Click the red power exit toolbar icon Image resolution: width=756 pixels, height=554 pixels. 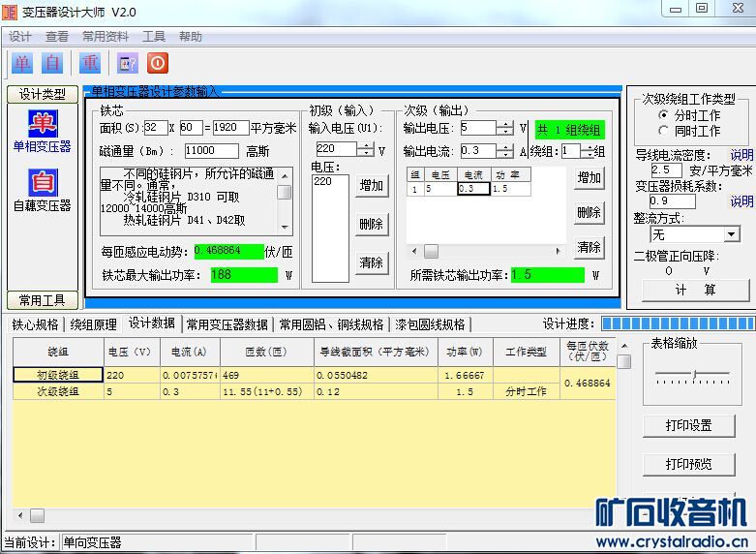click(158, 63)
